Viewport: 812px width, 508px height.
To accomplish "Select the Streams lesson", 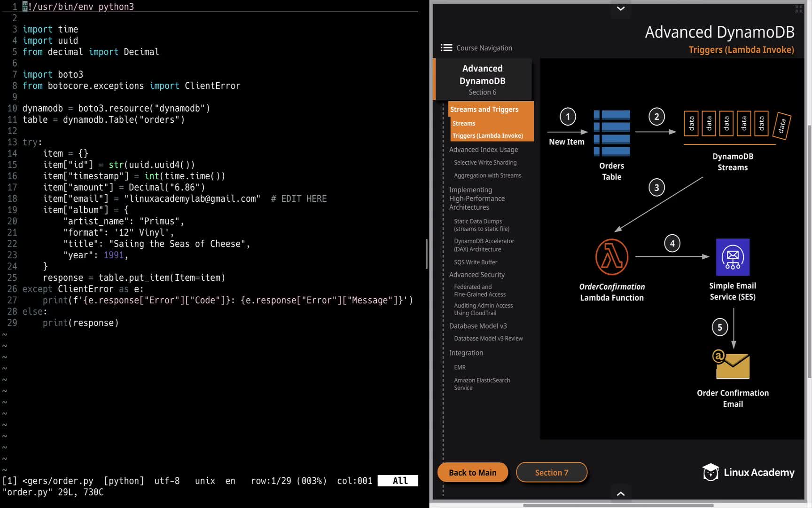I will click(464, 123).
